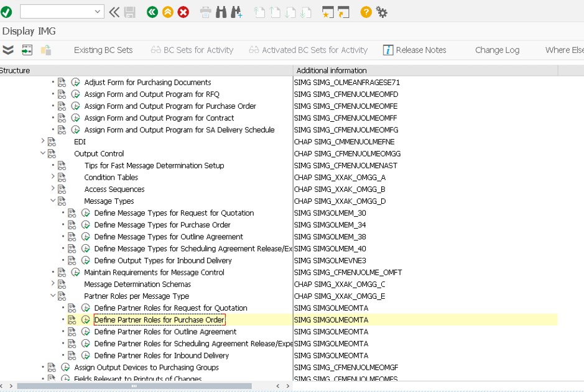Execute Assign Output Devices to Purchasing Groups
Screen dimensions: 584x392
[x=65, y=367]
